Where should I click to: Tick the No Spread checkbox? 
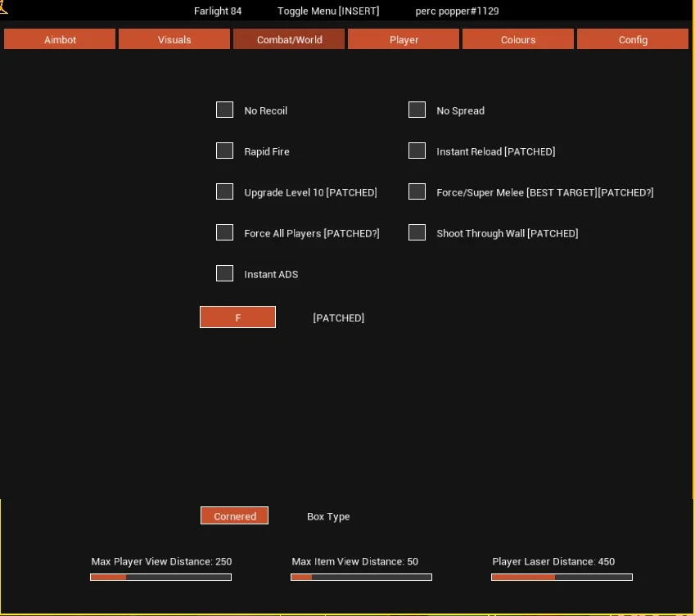[417, 110]
